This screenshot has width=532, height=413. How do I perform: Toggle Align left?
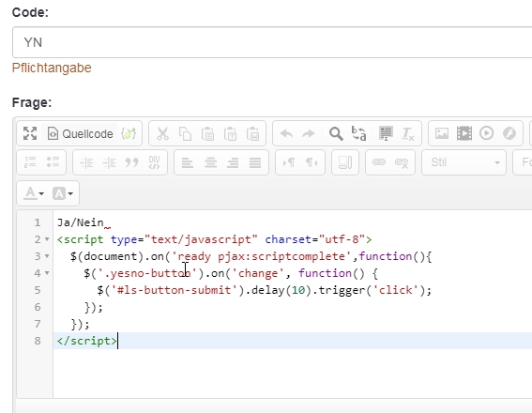point(188,162)
